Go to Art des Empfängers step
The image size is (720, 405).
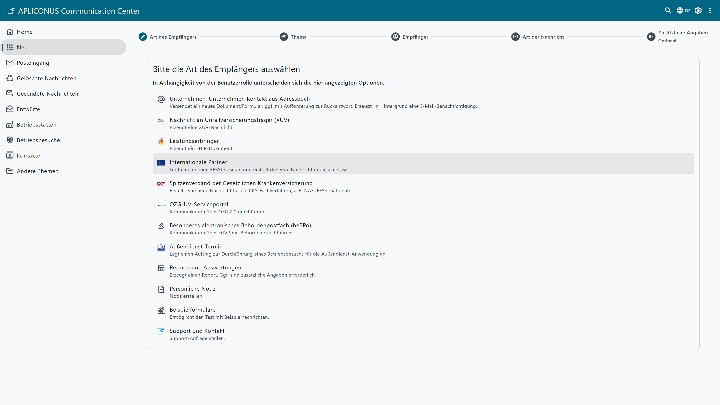tap(168, 37)
